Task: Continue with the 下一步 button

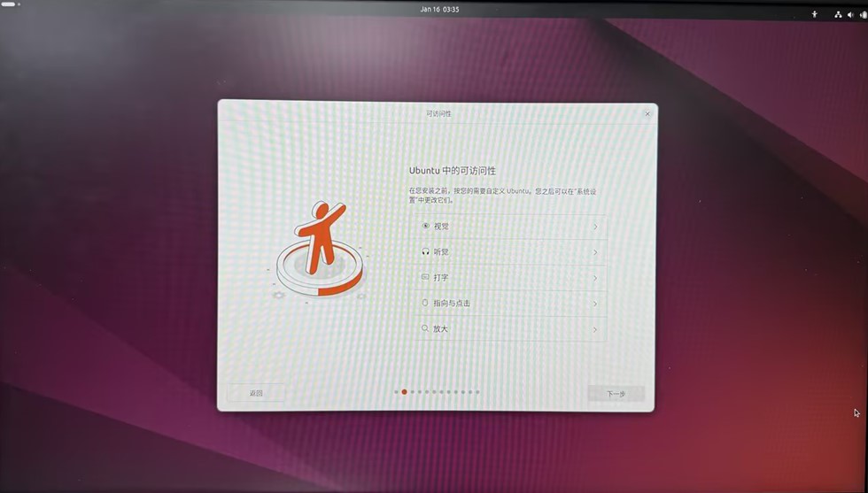Action: point(616,394)
